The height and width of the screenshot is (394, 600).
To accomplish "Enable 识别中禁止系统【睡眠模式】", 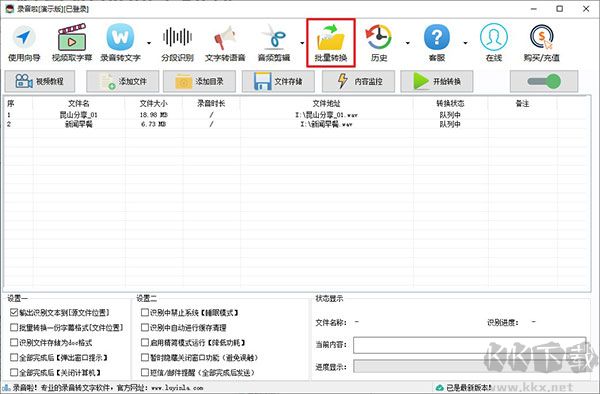I will pos(145,313).
